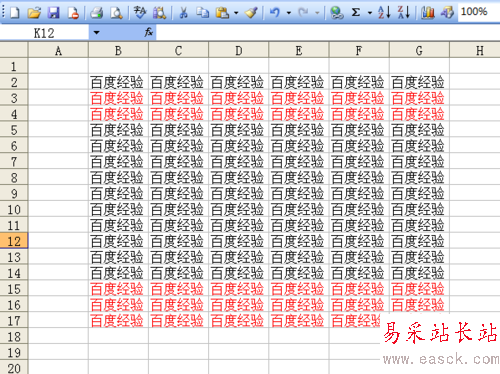This screenshot has width=500, height=374.
Task: Click the Insert Function fx button
Action: click(x=148, y=32)
